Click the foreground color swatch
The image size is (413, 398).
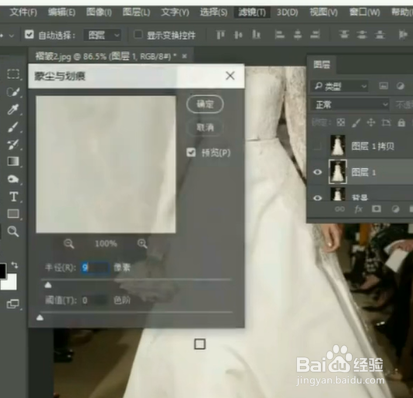click(2, 271)
